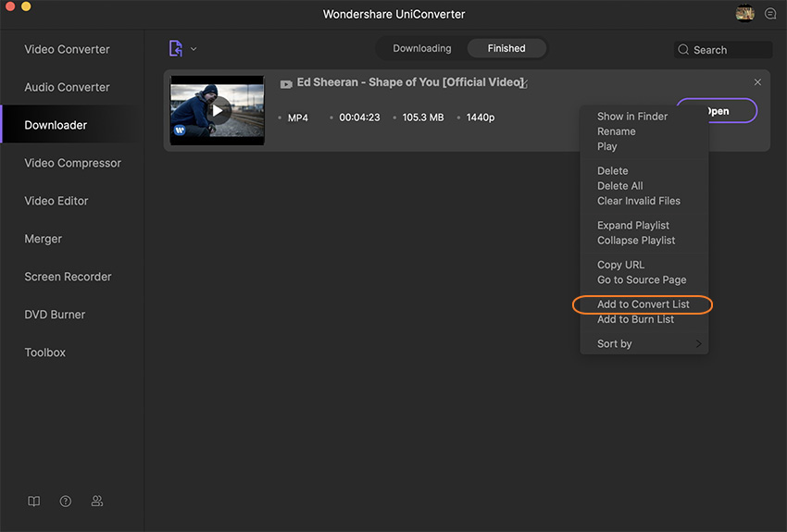The image size is (787, 532).
Task: Open Video Converter in the sidebar
Action: click(x=67, y=49)
